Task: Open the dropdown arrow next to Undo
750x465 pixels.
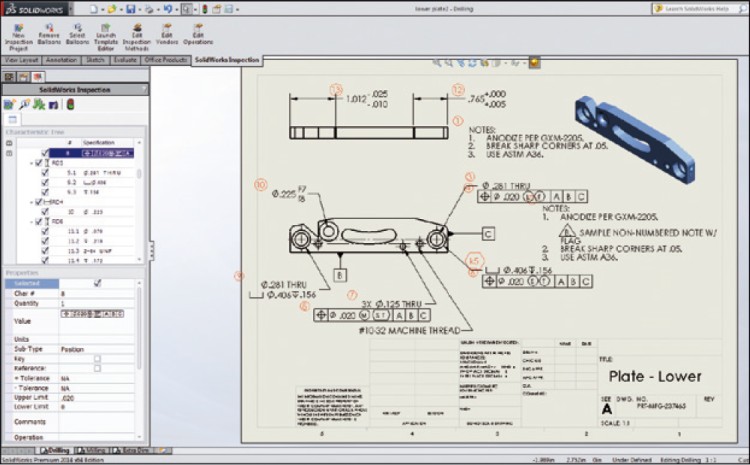Action: (x=175, y=8)
